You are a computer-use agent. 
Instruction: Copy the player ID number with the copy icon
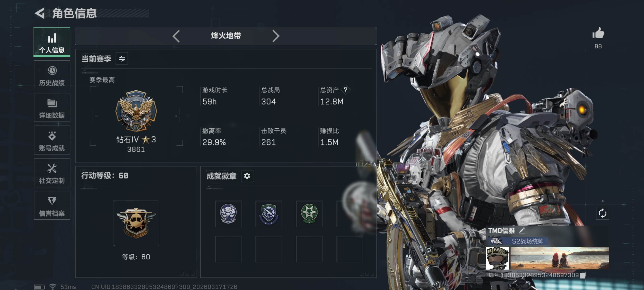pos(583,275)
